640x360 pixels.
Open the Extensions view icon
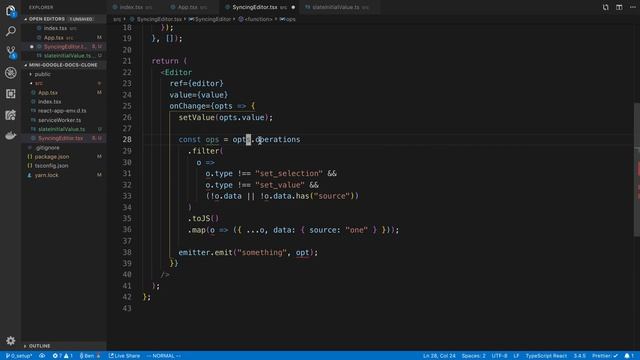[11, 93]
